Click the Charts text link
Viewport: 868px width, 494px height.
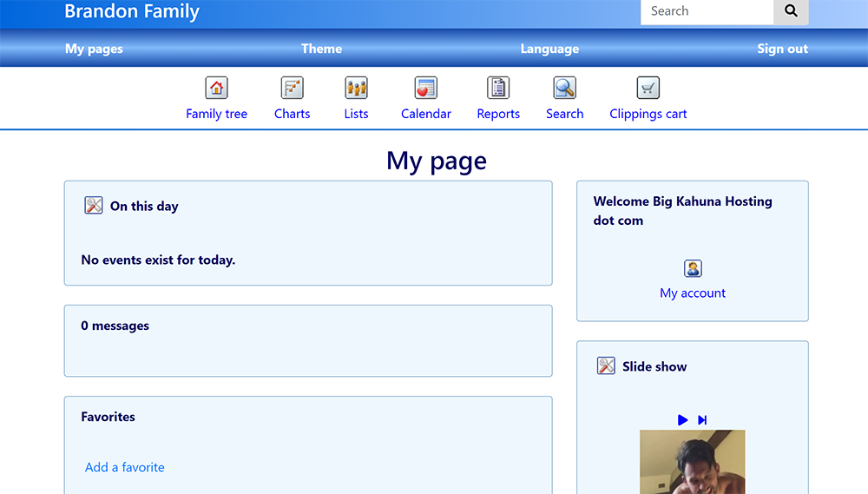point(293,114)
